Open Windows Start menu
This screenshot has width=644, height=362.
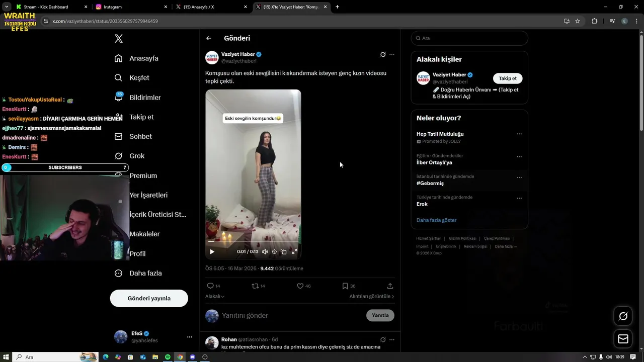click(x=6, y=357)
